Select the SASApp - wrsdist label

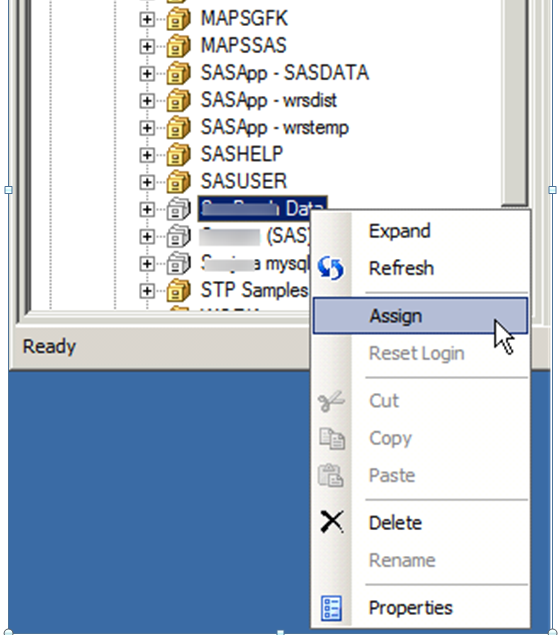268,100
